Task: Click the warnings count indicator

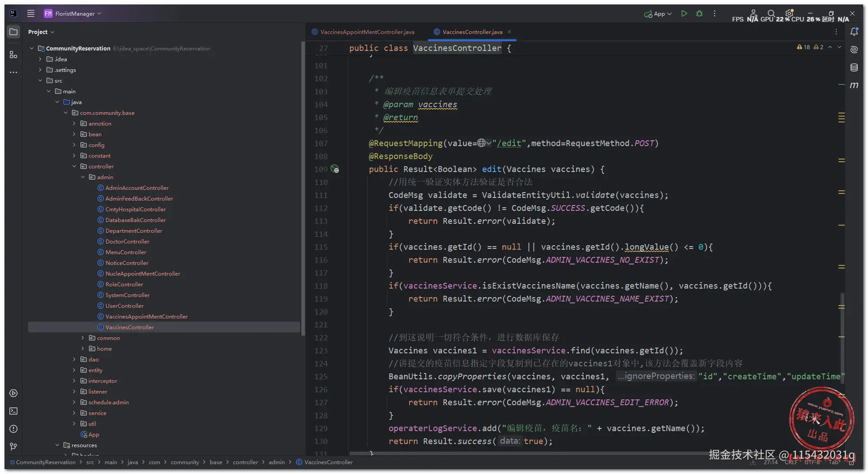Action: (x=810, y=47)
